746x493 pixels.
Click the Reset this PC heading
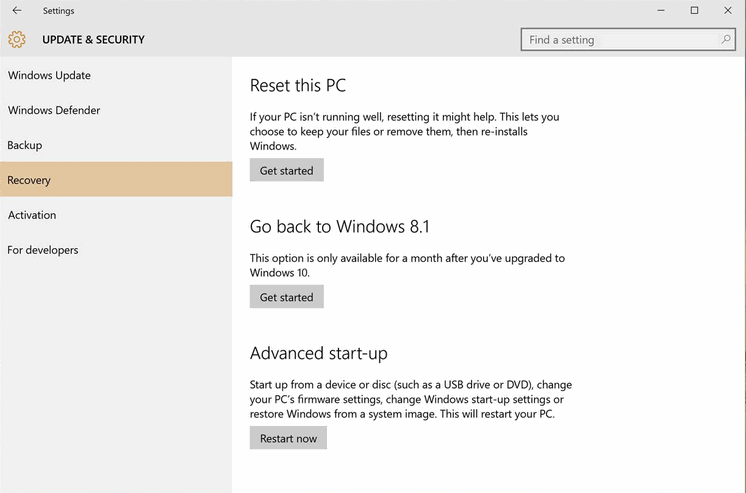pyautogui.click(x=298, y=86)
